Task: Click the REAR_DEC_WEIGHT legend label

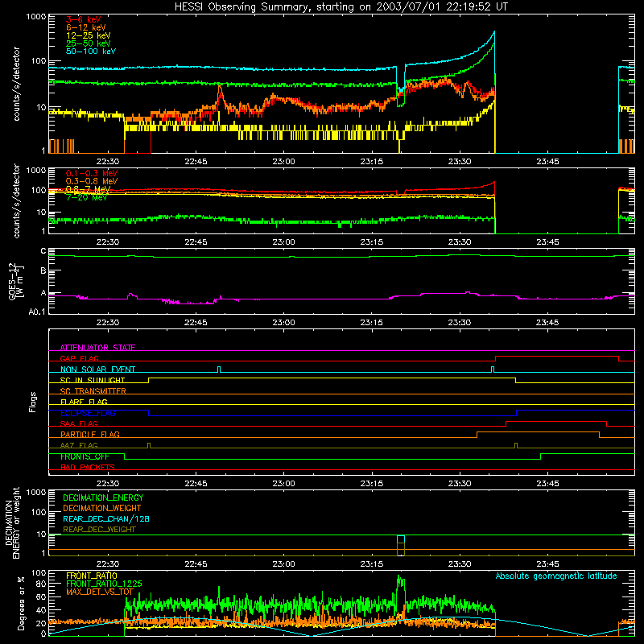Action: (99, 530)
